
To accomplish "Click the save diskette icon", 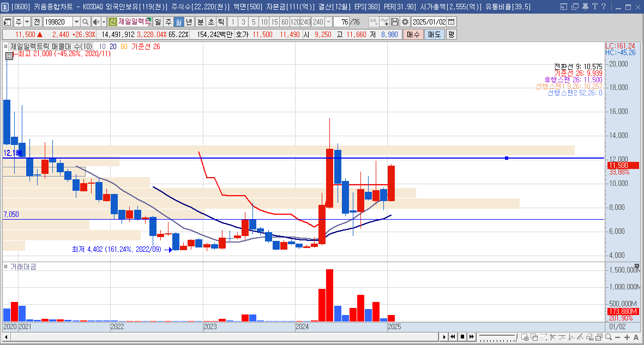I will point(395,22).
